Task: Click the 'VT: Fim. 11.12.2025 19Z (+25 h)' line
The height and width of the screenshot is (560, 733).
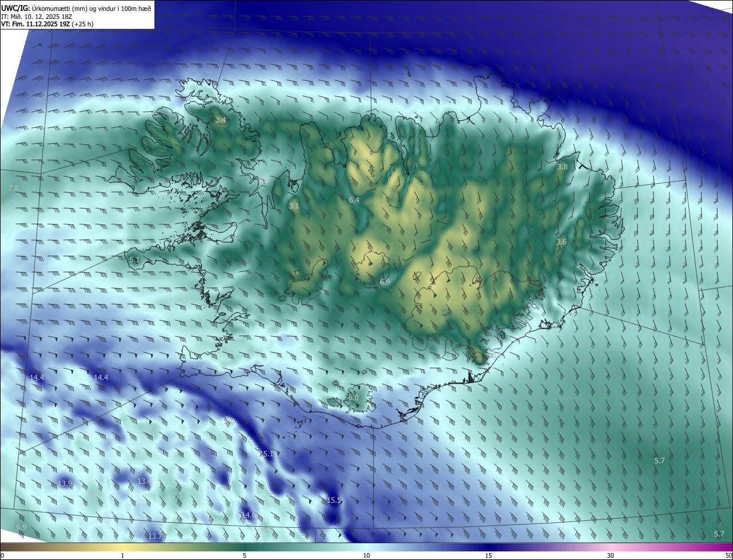Action: tap(47, 24)
